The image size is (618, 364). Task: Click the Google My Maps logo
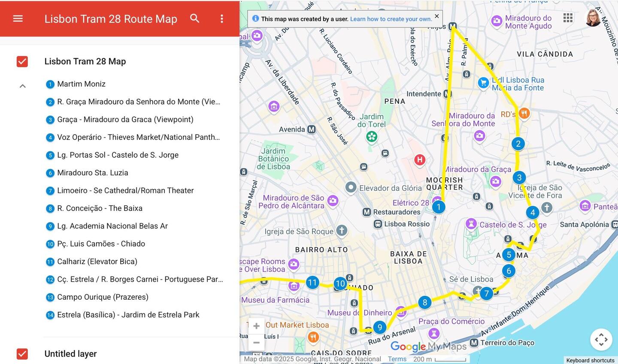pos(428,346)
